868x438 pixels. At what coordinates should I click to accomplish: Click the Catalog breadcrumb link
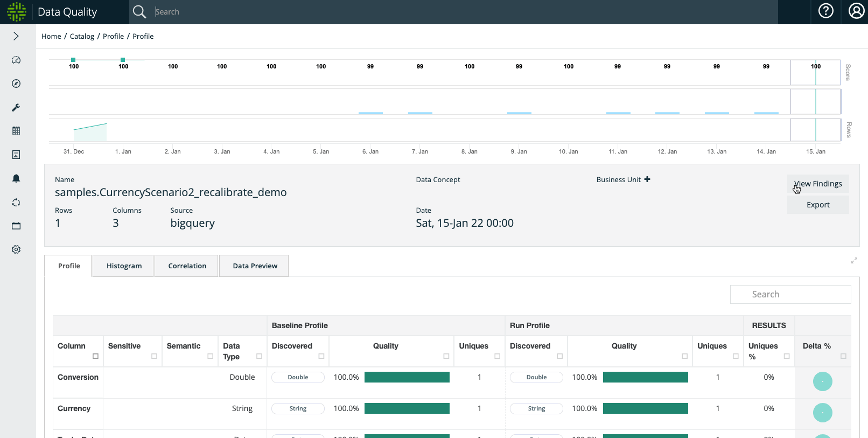(x=82, y=36)
